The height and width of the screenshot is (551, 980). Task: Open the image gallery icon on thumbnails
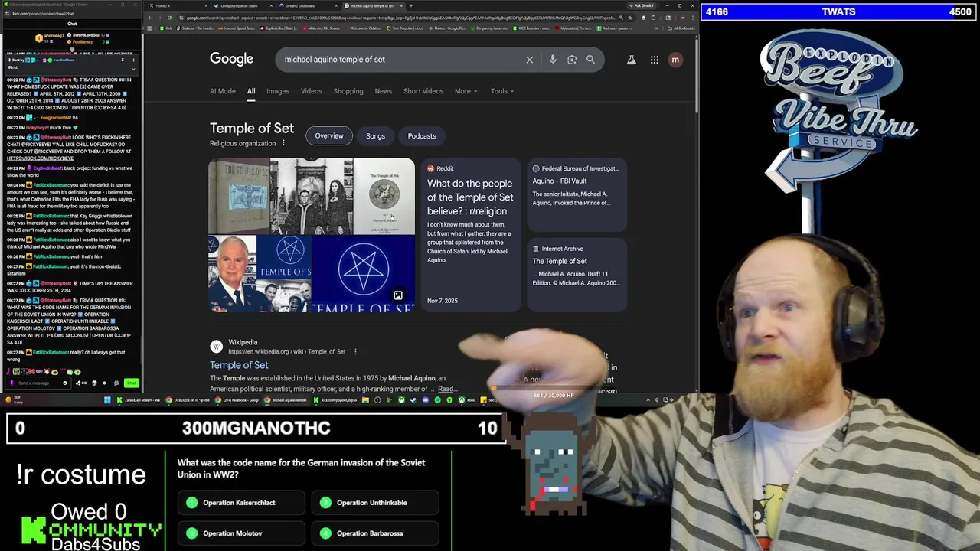pyautogui.click(x=398, y=295)
